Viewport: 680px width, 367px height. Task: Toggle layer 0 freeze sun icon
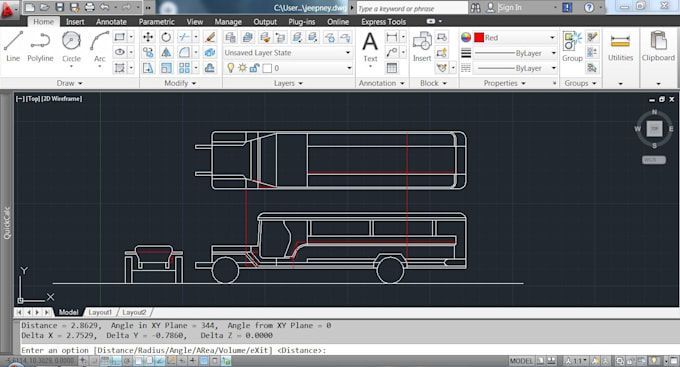tap(242, 68)
